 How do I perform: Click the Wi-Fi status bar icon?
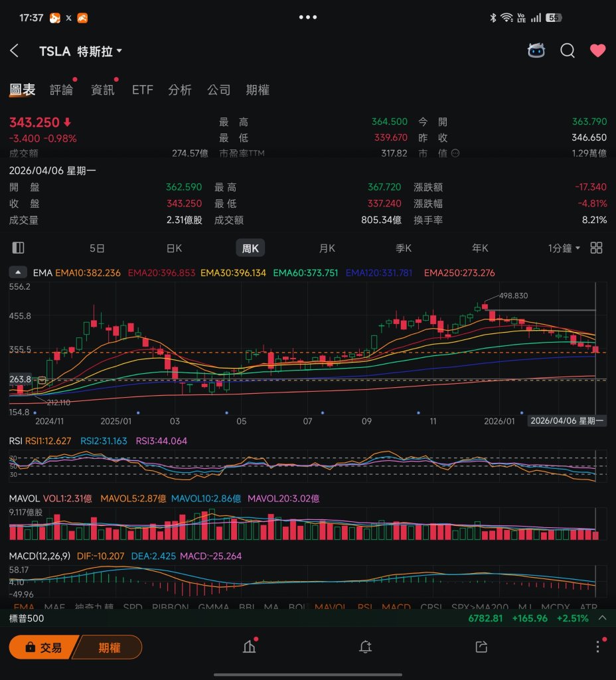tap(506, 18)
